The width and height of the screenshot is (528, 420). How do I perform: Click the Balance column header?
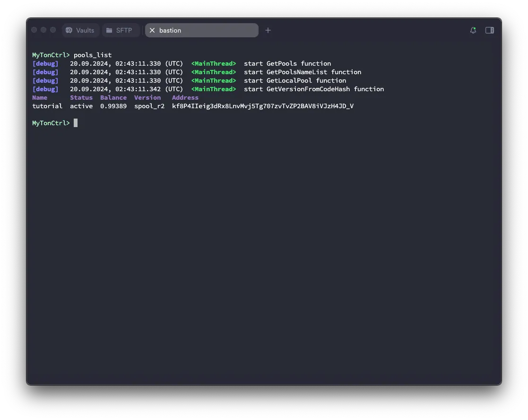(x=113, y=98)
